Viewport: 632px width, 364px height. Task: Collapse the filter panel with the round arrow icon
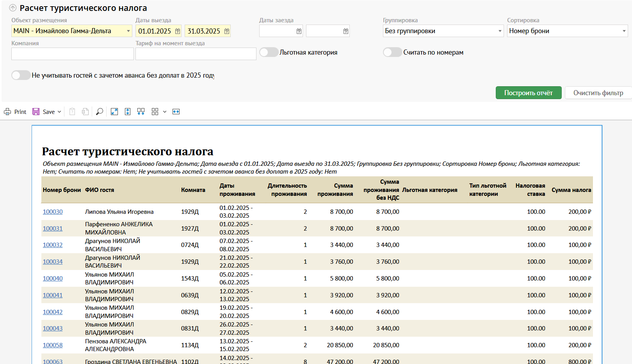13,8
